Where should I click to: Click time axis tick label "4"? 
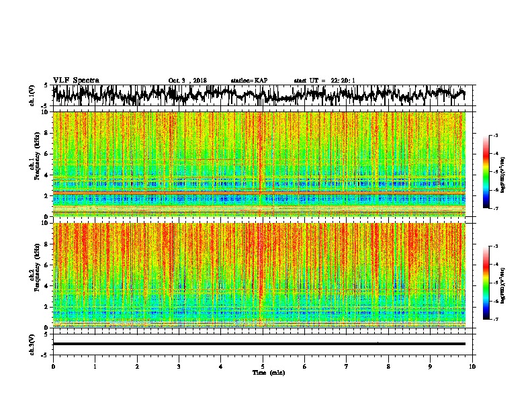(x=220, y=367)
